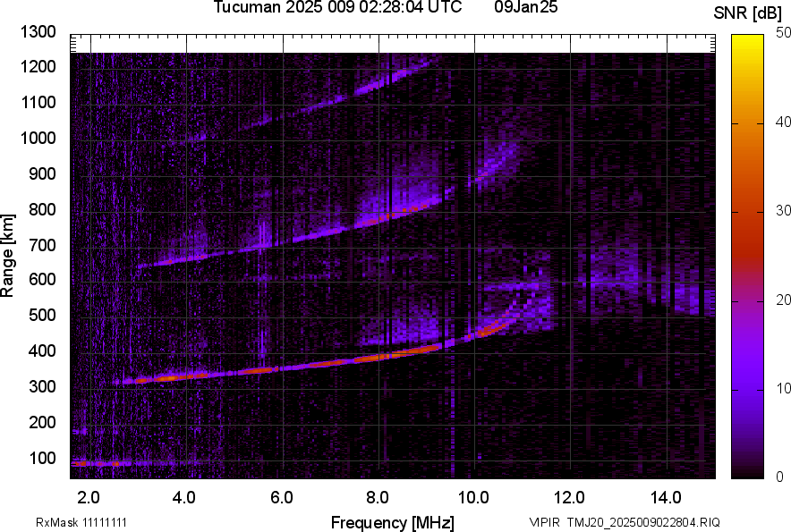This screenshot has height=532, width=791.
Task: Click the "Frequency [MHz]" axis label
Action: tap(392, 522)
